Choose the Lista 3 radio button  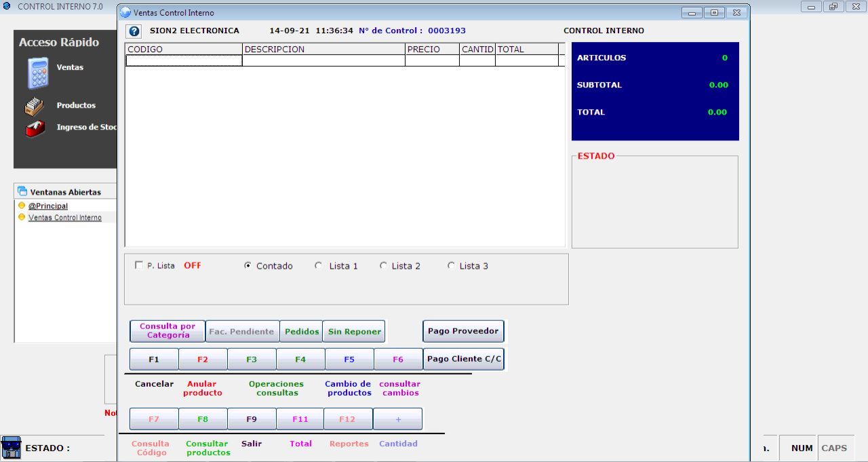tap(451, 266)
